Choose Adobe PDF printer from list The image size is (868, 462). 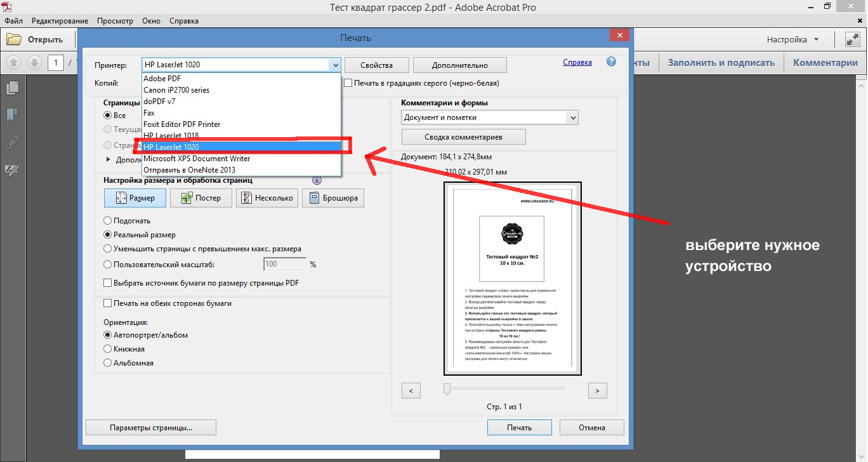(242, 79)
